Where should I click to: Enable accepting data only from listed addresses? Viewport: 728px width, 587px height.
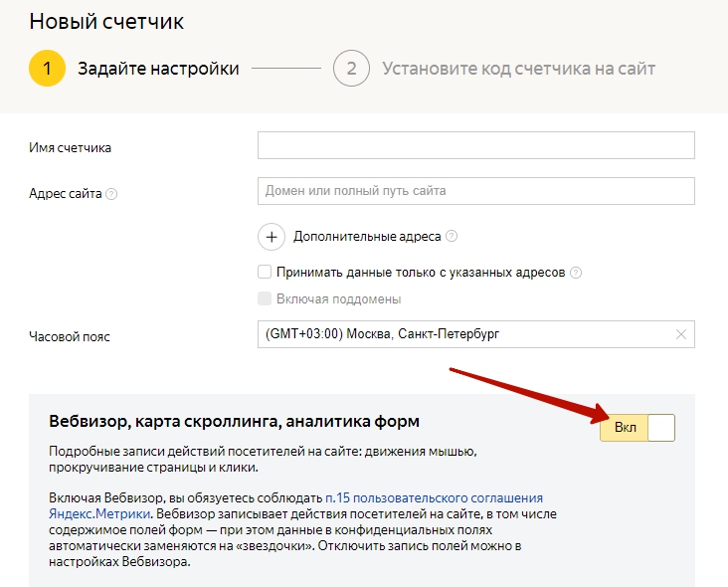(x=265, y=272)
